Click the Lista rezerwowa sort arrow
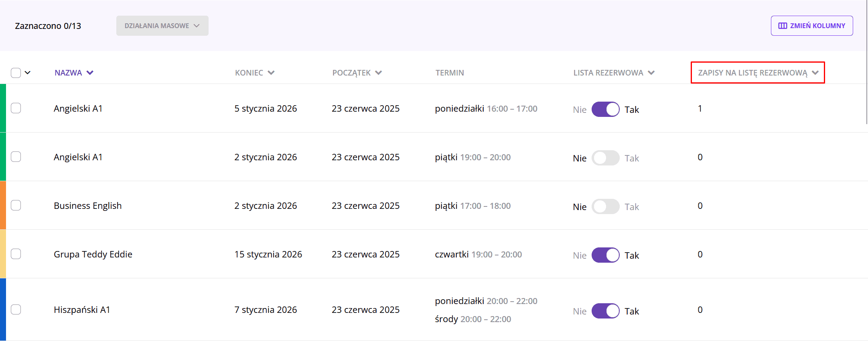The height and width of the screenshot is (341, 868). (x=651, y=73)
